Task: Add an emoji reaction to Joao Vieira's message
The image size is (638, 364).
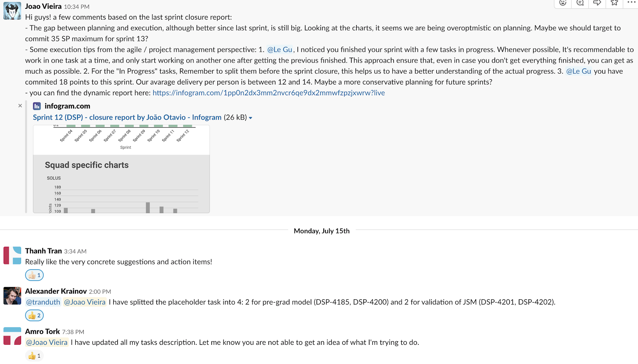Action: (x=563, y=4)
